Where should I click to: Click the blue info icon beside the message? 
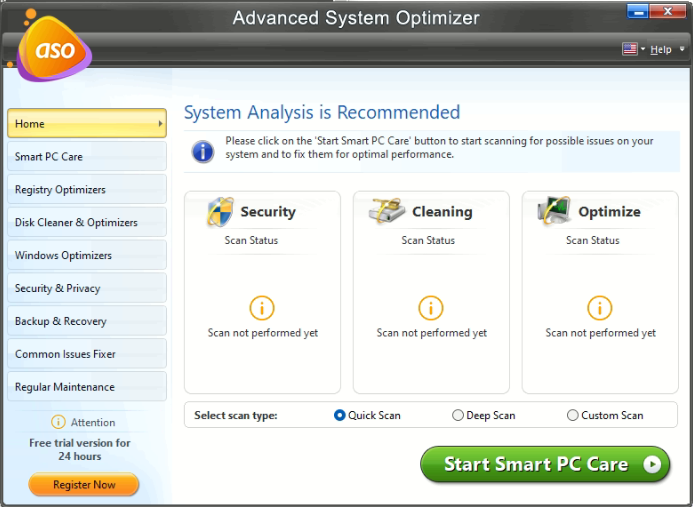click(203, 152)
